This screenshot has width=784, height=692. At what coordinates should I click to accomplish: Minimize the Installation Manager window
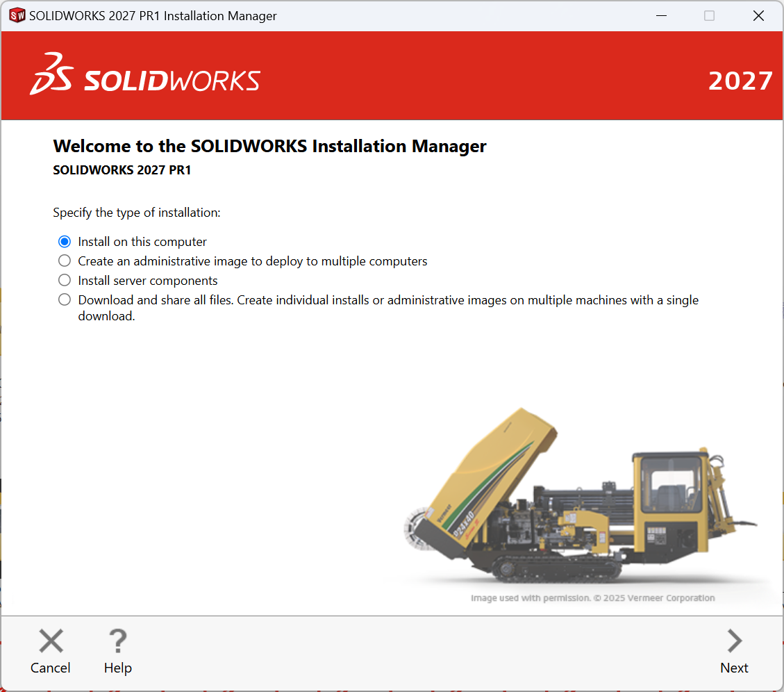(662, 15)
